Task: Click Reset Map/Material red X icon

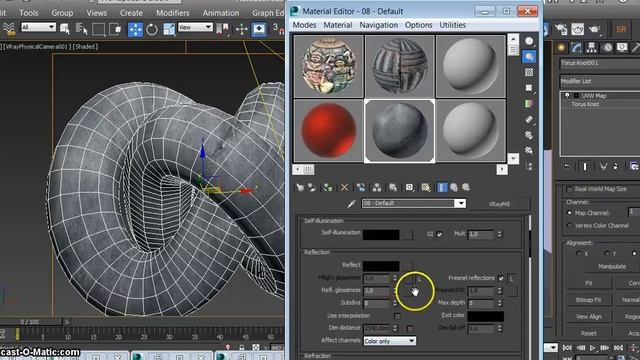Action: [x=344, y=187]
